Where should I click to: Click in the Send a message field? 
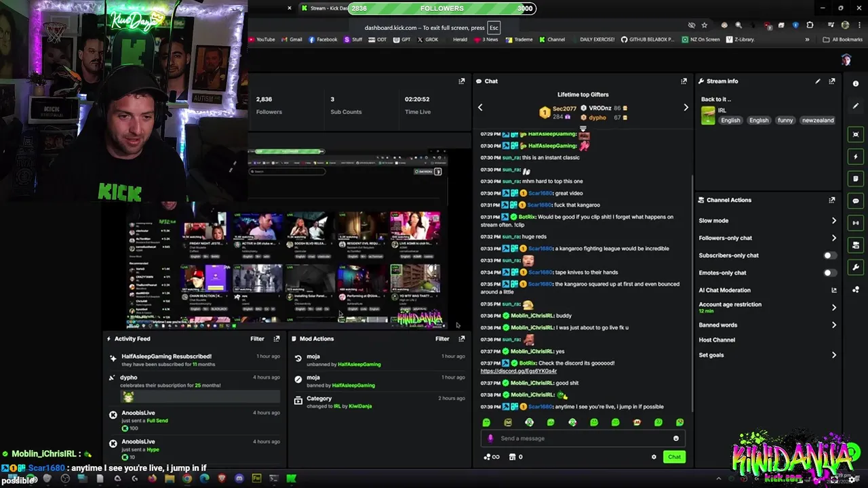583,439
